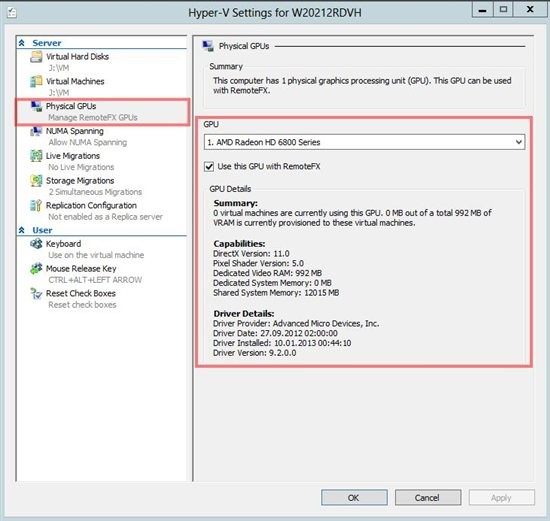Open the AMD Radeon HD 6800 Series dropdown
This screenshot has height=521, width=550.
pos(364,142)
